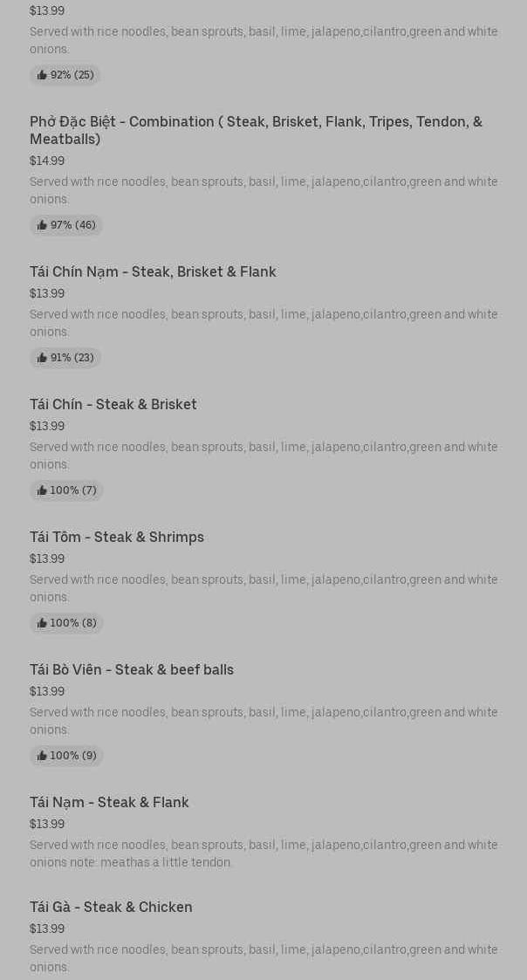Click thumbs-up icon on 97% (46) rating
This screenshot has height=980, width=527.
pos(42,225)
